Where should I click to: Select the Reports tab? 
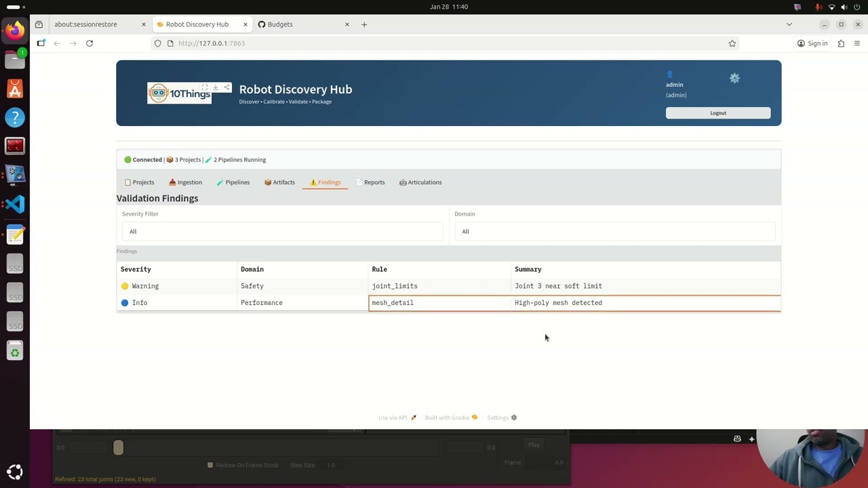click(370, 182)
